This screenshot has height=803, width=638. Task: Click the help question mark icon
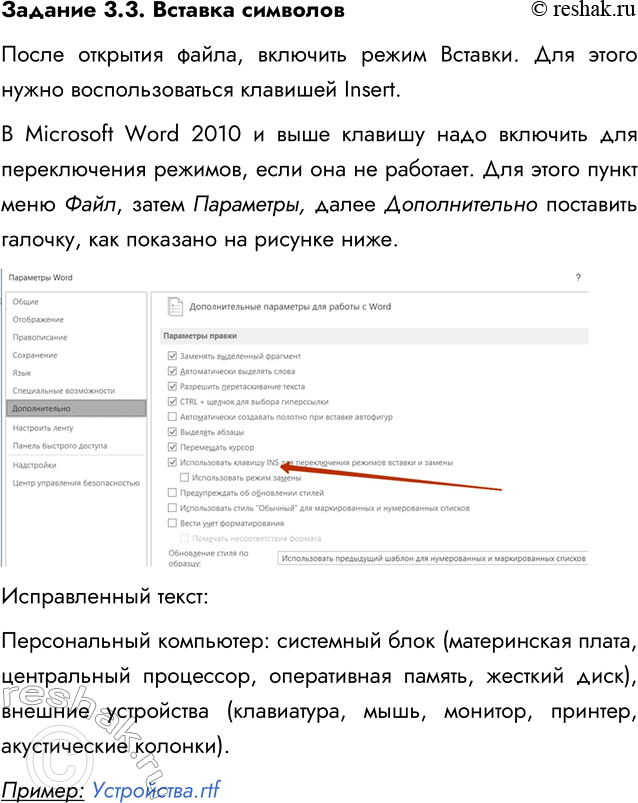(x=578, y=276)
